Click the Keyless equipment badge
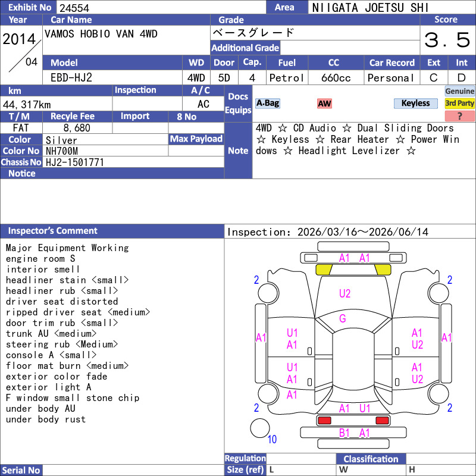 pos(415,103)
